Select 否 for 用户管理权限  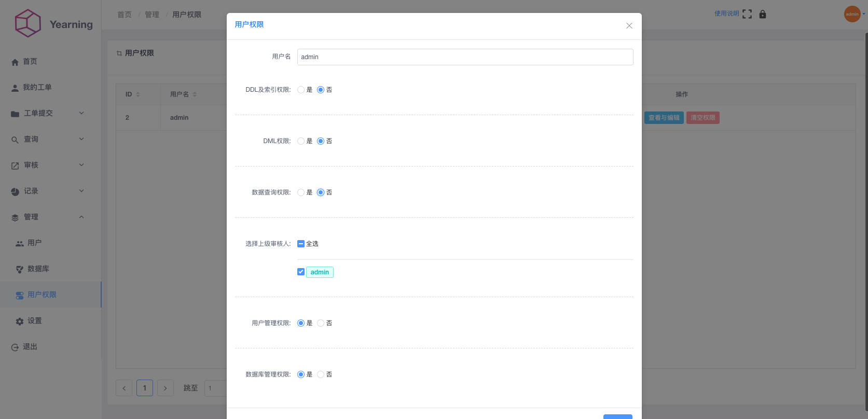coord(321,323)
